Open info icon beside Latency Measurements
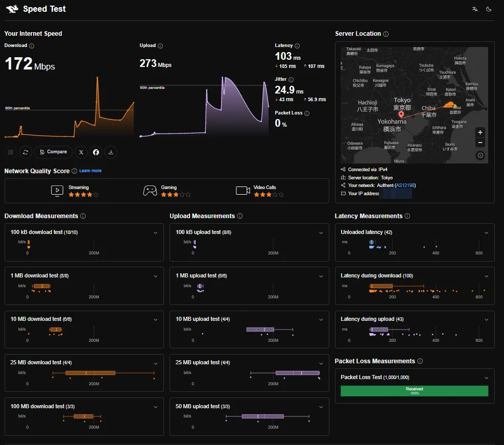 pos(407,216)
